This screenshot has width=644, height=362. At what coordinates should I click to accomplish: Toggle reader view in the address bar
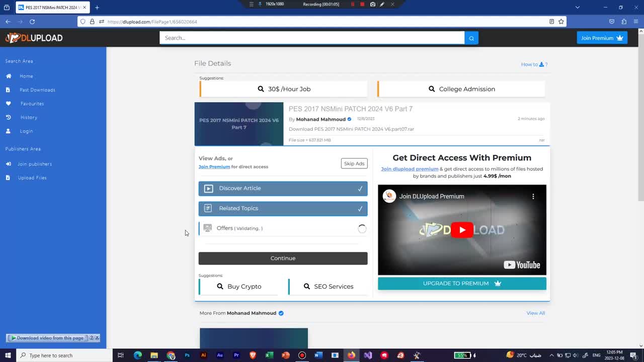point(551,22)
